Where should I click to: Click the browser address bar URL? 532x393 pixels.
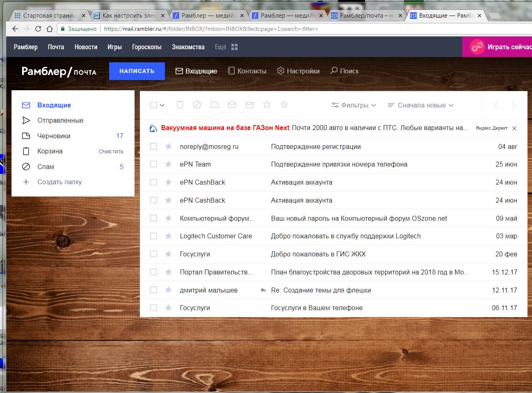211,29
